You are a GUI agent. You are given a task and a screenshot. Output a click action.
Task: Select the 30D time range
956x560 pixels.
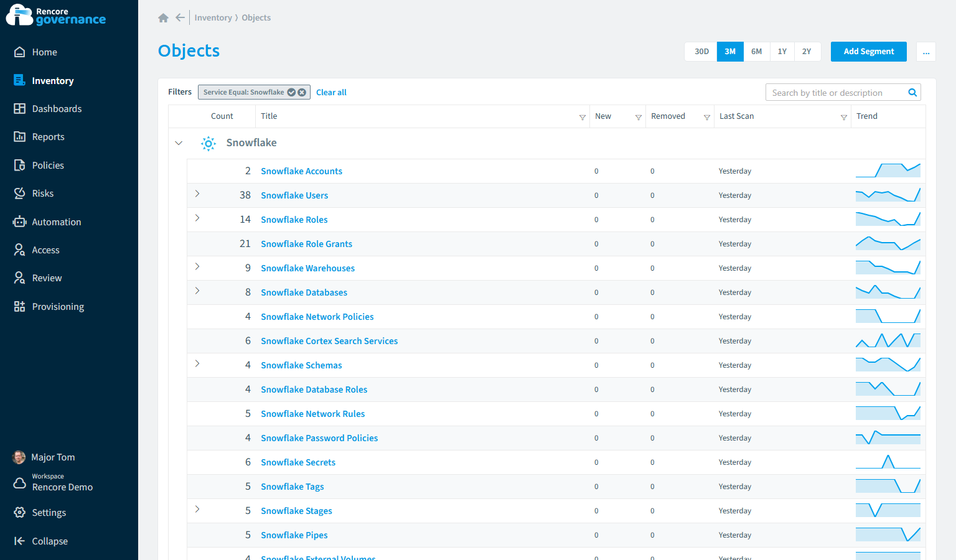pos(701,52)
